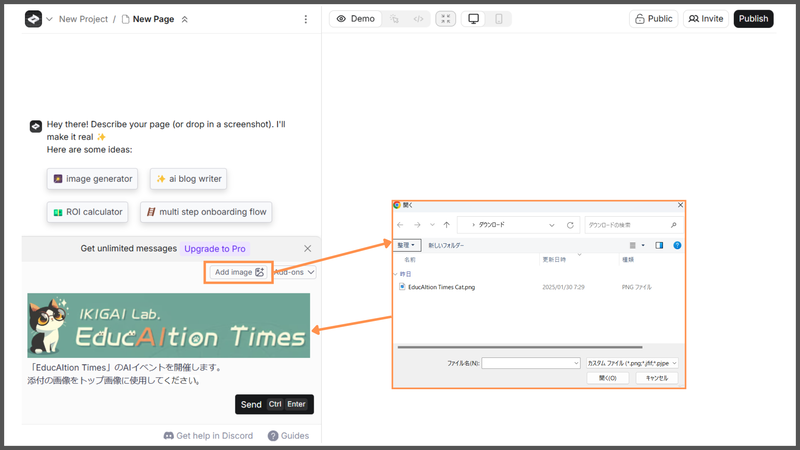Click 開く(O) open button
The width and height of the screenshot is (800, 450).
tap(608, 378)
